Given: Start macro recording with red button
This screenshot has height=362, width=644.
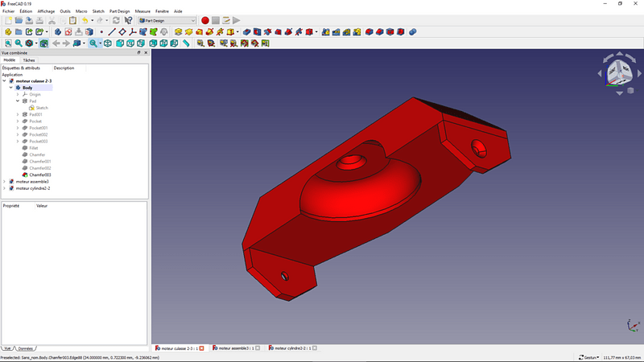Looking at the screenshot, I should click(205, 20).
